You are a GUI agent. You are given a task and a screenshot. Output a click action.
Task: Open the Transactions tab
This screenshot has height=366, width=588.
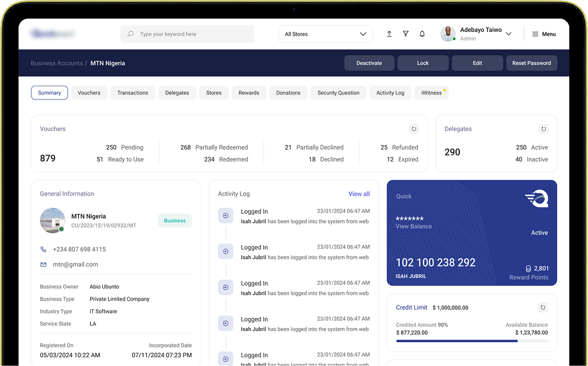tap(133, 93)
